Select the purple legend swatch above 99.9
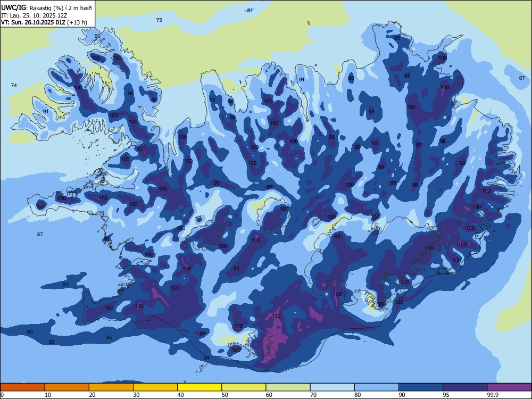This screenshot has height=399, width=532. point(509,387)
